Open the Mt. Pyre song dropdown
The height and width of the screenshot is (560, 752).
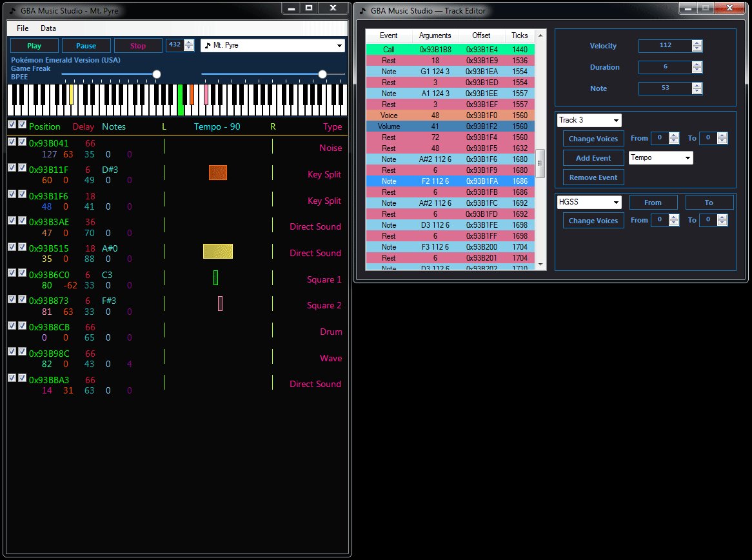272,45
